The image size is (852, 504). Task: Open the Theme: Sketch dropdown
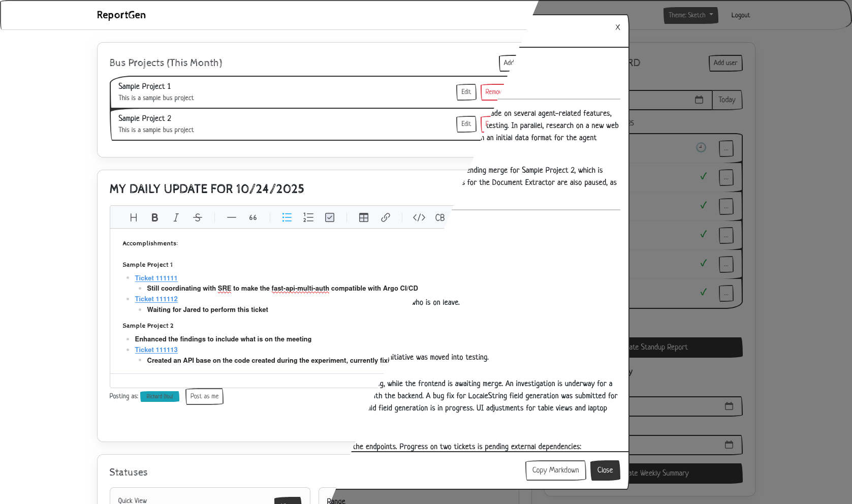pos(690,15)
